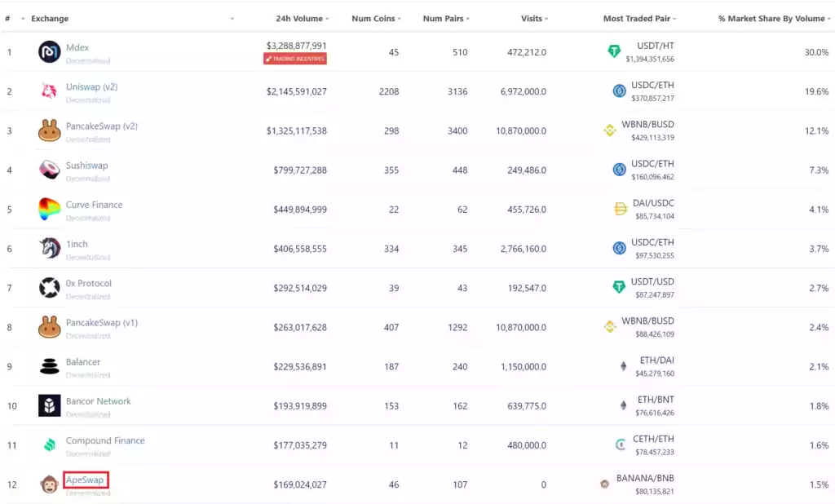The height and width of the screenshot is (504, 835).
Task: Open the 1inch exchange link
Action: tap(77, 244)
